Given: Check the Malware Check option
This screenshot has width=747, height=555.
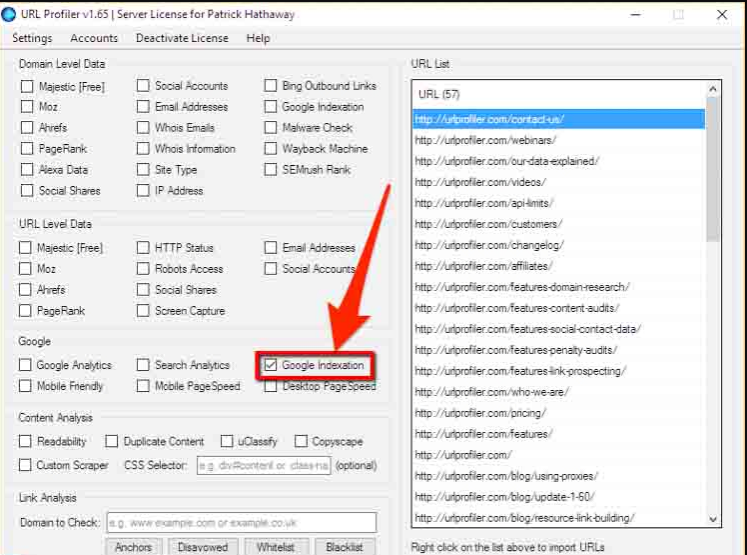Looking at the screenshot, I should tap(271, 128).
